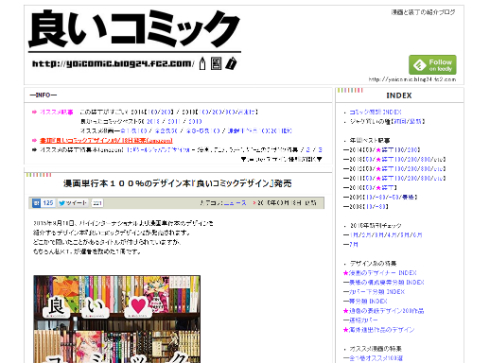Click the pink star in the 2013 row

click(x=378, y=160)
